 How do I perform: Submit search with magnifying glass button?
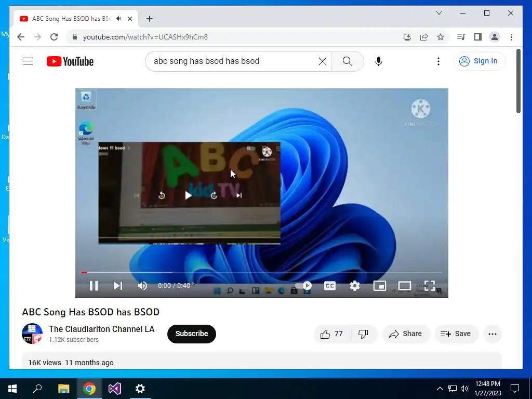click(x=347, y=61)
